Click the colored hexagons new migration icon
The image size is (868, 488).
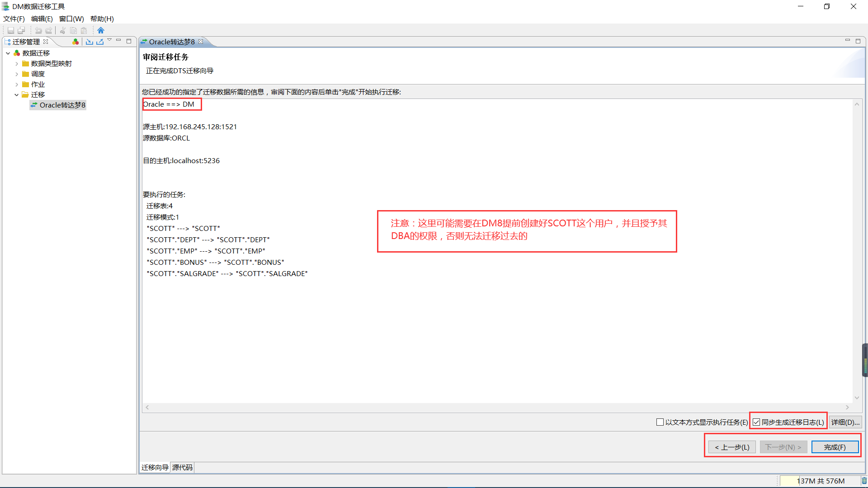pos(75,42)
